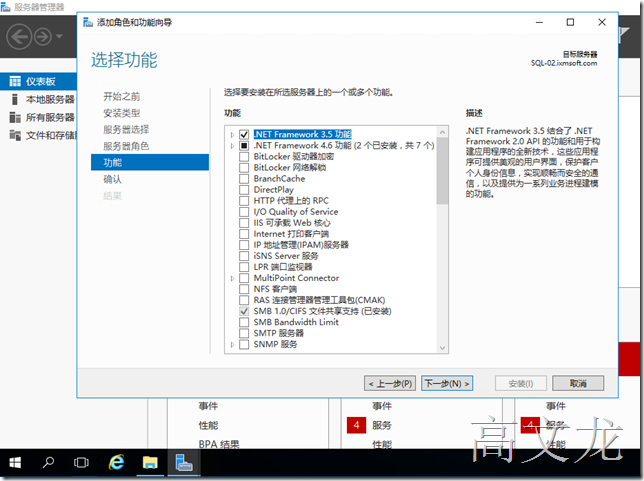Image resolution: width=644 pixels, height=481 pixels.
Task: Check iSNS Server 服务 checkbox
Action: [x=244, y=256]
